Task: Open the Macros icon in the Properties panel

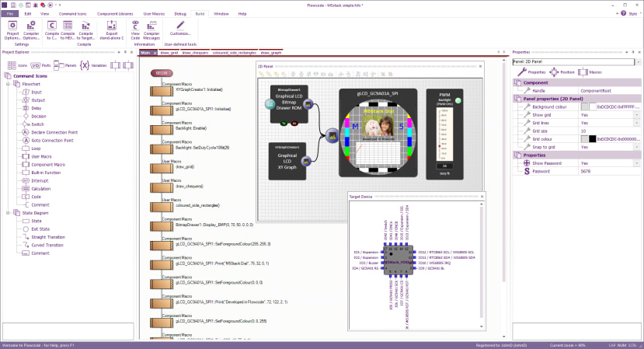Action: (x=583, y=72)
